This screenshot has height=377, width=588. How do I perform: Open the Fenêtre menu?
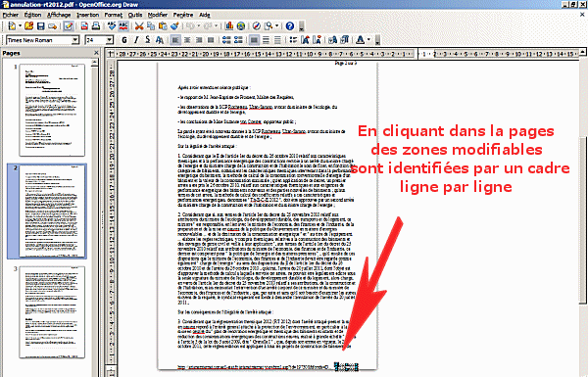click(x=183, y=15)
